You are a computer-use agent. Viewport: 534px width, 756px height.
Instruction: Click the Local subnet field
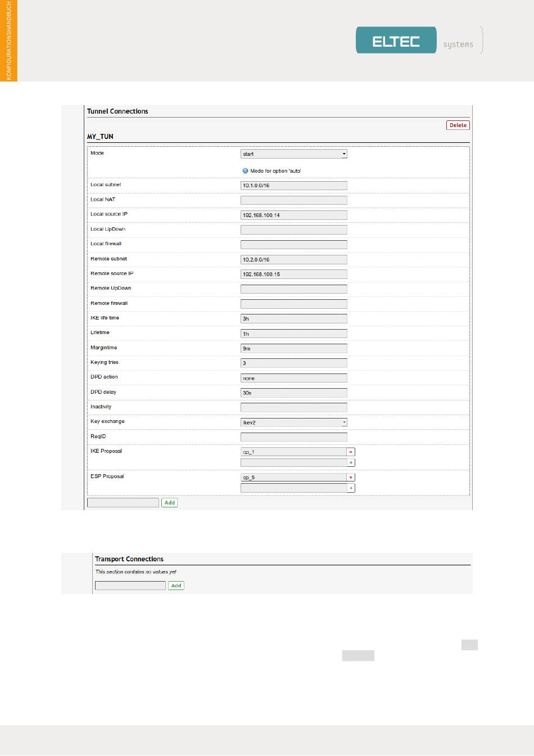293,186
